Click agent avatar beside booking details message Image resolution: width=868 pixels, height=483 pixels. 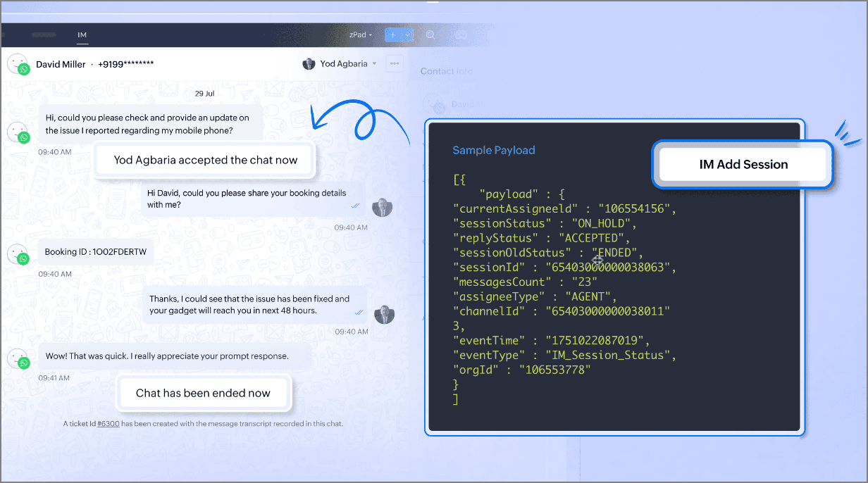coord(382,207)
